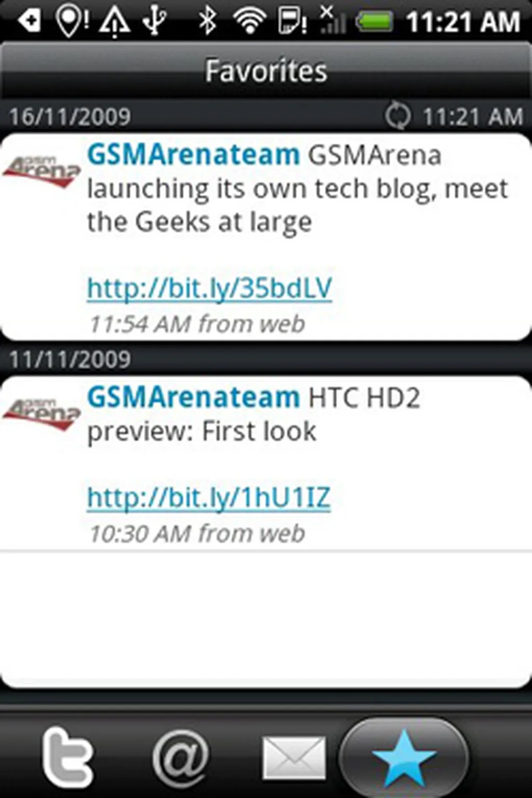The image size is (532, 798).
Task: Select the tweet about Geeks at large
Action: (266, 237)
